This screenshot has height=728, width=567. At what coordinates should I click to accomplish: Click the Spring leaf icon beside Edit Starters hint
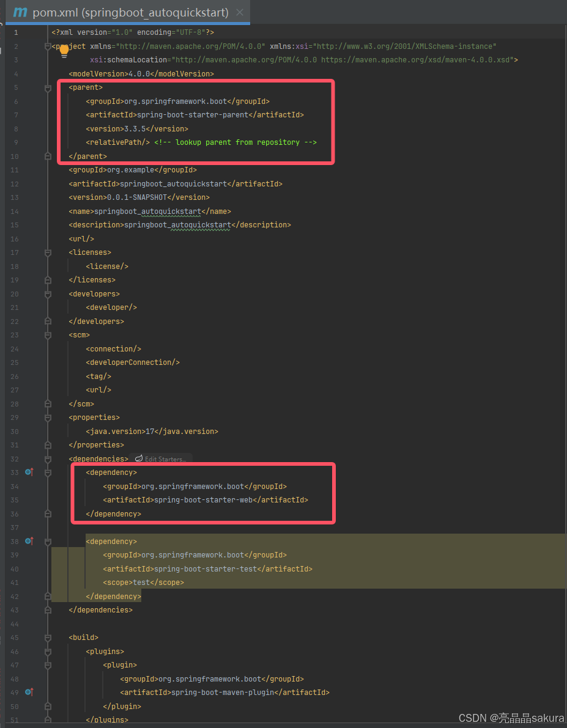[x=139, y=458]
